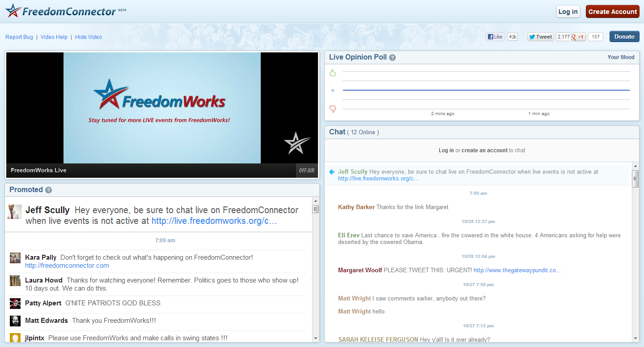Click the 157 Google plus count
644x347 pixels.
[596, 37]
